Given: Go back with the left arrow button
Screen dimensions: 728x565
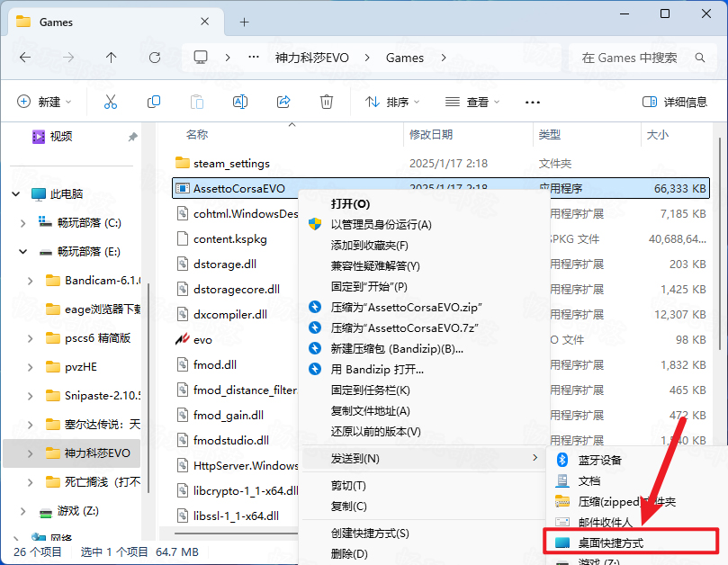Looking at the screenshot, I should point(25,58).
